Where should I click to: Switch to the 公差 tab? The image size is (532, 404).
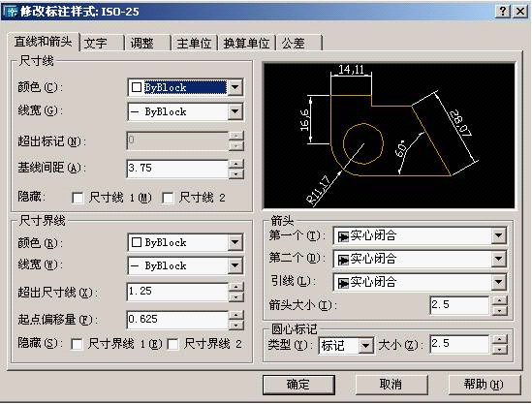[x=298, y=43]
